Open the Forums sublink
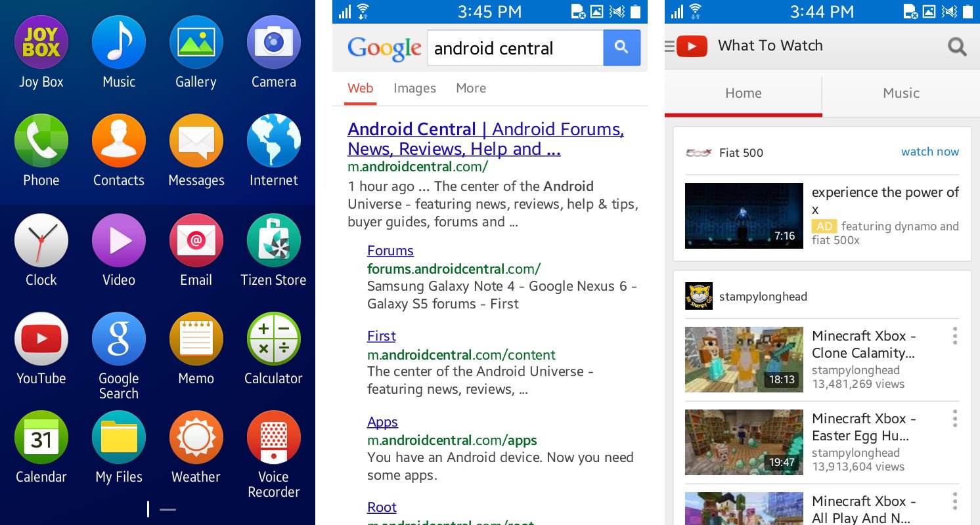This screenshot has width=980, height=525. click(390, 251)
